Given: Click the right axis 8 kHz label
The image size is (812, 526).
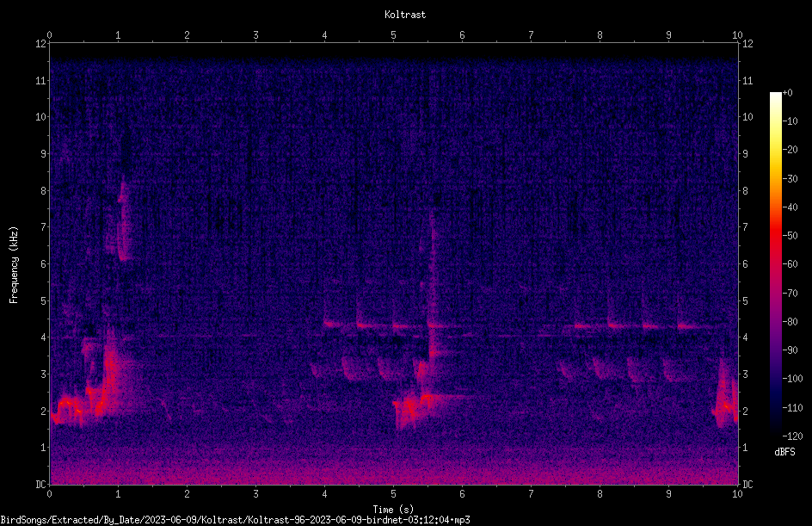Looking at the screenshot, I should (745, 191).
